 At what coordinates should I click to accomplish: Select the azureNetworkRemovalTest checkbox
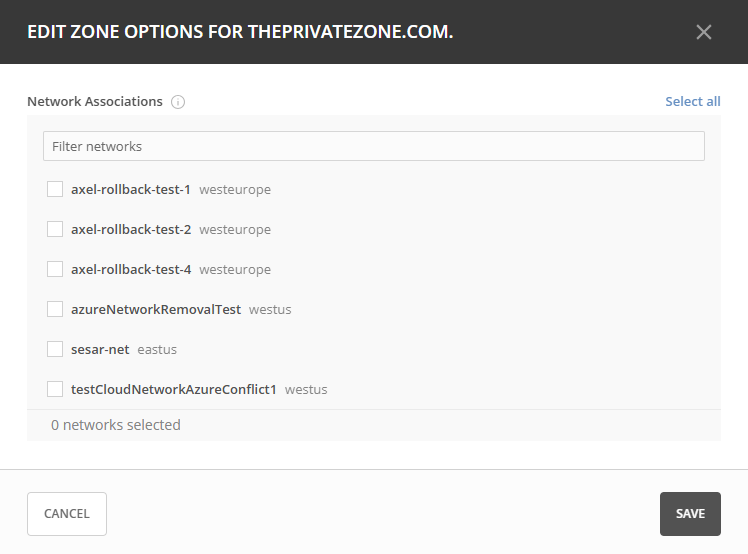[x=55, y=309]
